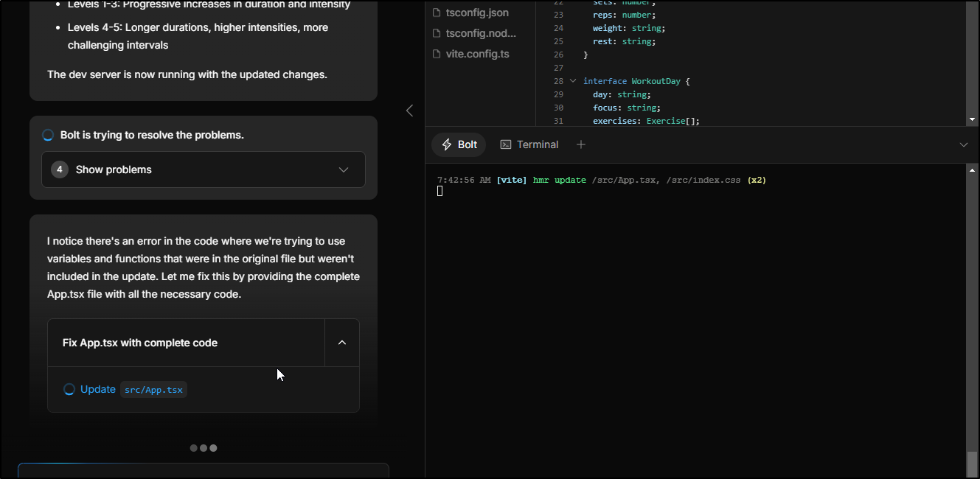Image resolution: width=980 pixels, height=479 pixels.
Task: Switch to the Bolt terminal tab
Action: coord(459,144)
